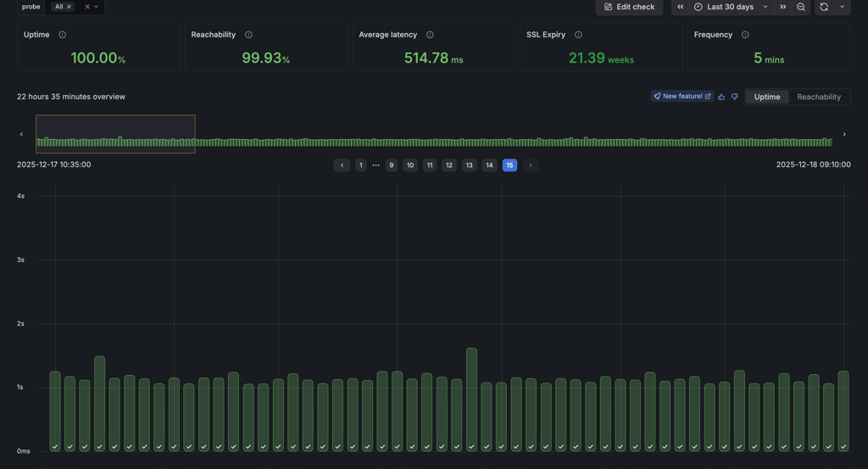The width and height of the screenshot is (868, 469).
Task: Jump to page 10
Action: coord(410,165)
